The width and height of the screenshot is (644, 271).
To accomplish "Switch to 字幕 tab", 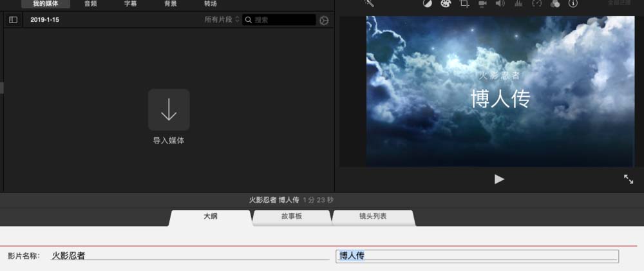I will (x=131, y=4).
